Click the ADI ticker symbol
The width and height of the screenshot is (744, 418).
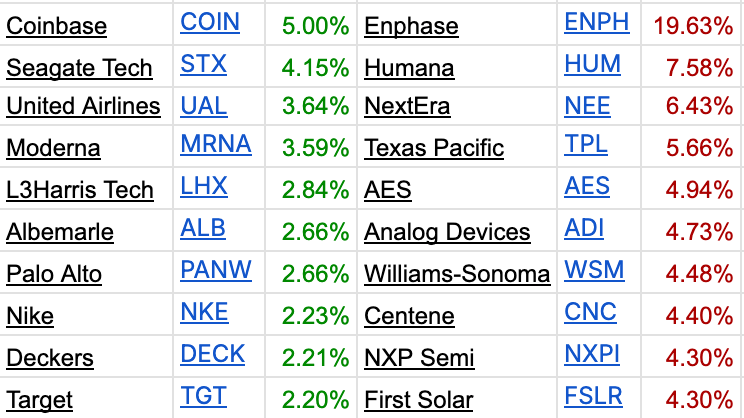(584, 228)
